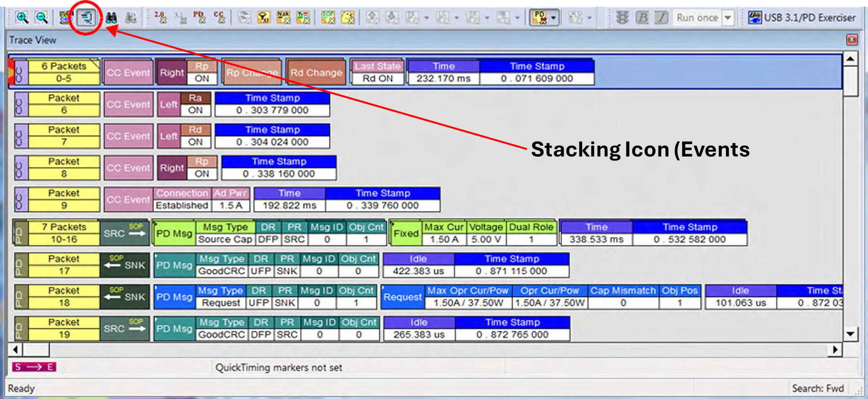
Task: Click the zoom in magnifier icon
Action: 22,17
